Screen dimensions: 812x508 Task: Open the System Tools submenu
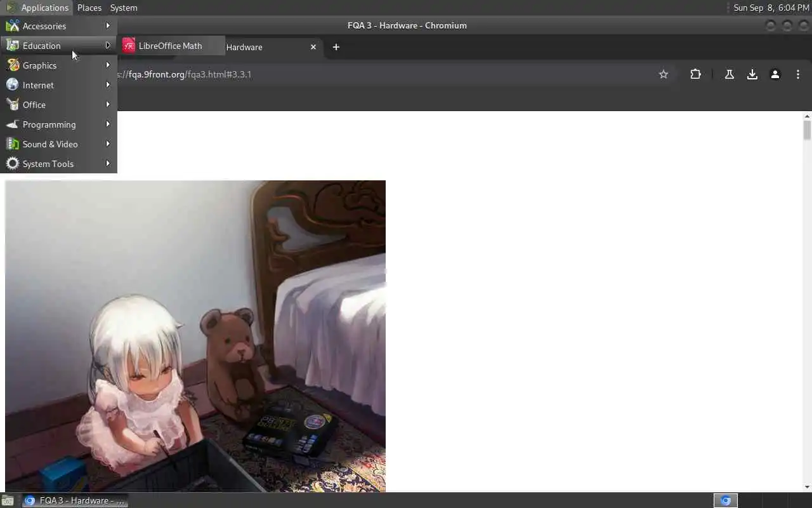[x=58, y=164]
